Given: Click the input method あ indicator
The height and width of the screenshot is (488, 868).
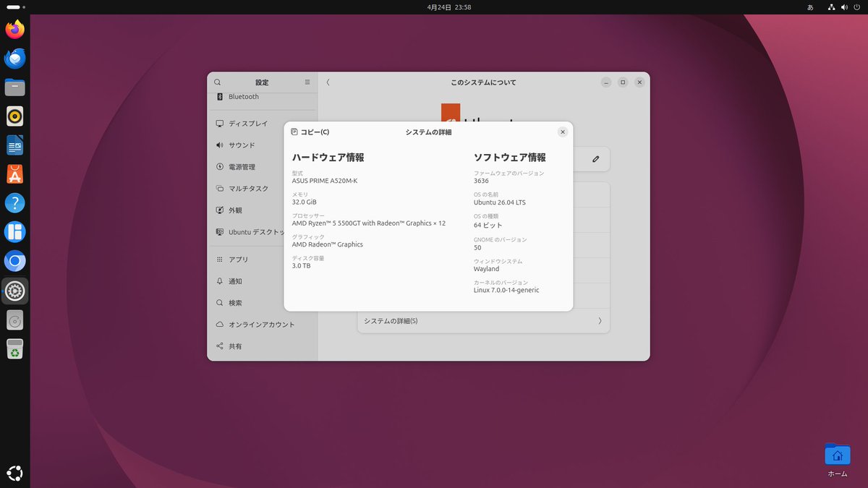Looking at the screenshot, I should (810, 7).
